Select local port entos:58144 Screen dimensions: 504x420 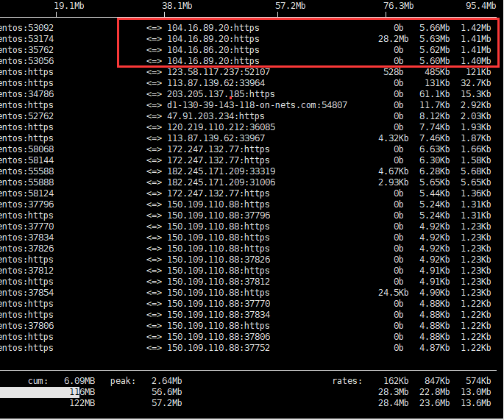[x=26, y=160]
